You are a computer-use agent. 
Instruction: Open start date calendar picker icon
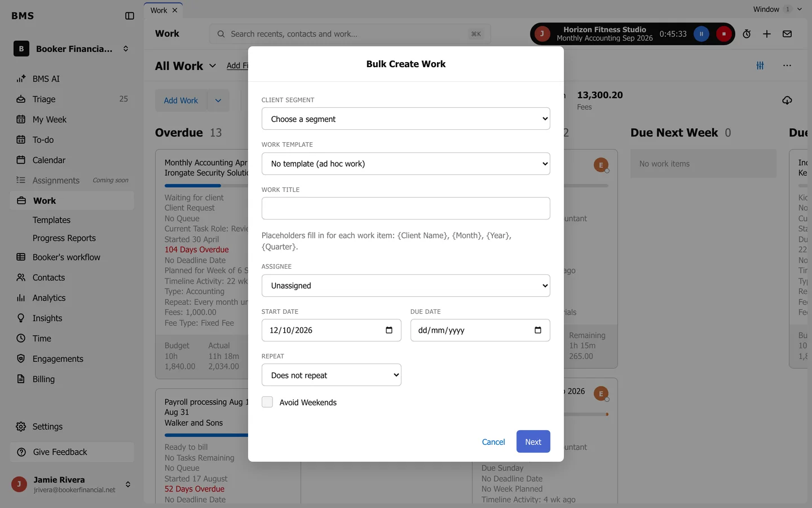click(389, 330)
